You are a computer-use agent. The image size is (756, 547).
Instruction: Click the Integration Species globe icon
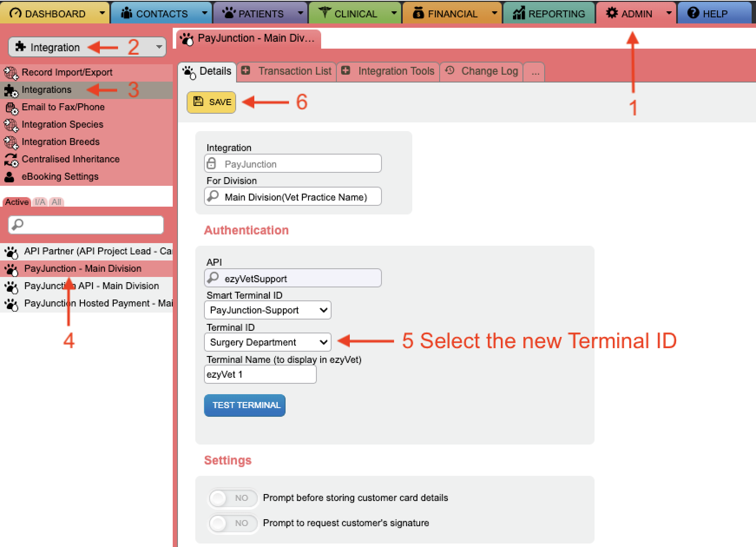coord(11,125)
